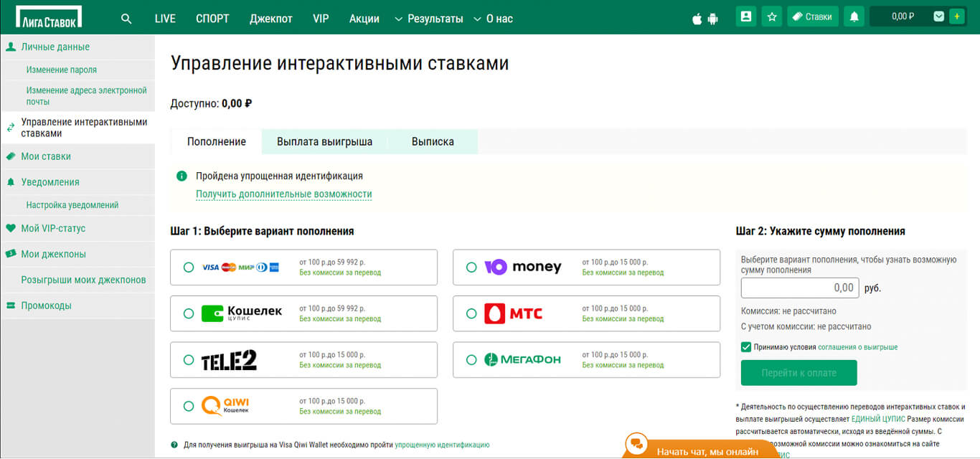Select TELE2 payment radio button

click(x=189, y=360)
